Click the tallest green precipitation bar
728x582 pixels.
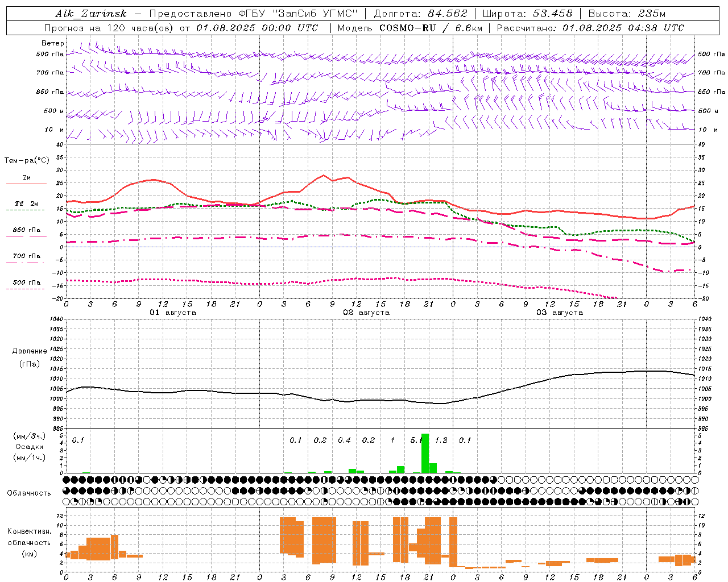coord(425,453)
